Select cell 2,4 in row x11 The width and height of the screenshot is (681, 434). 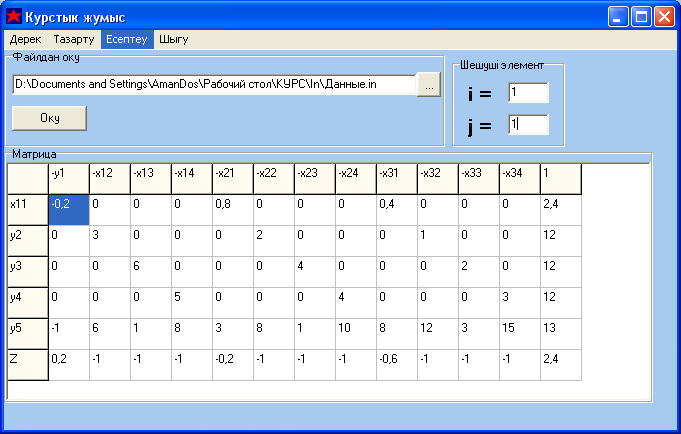tap(561, 210)
